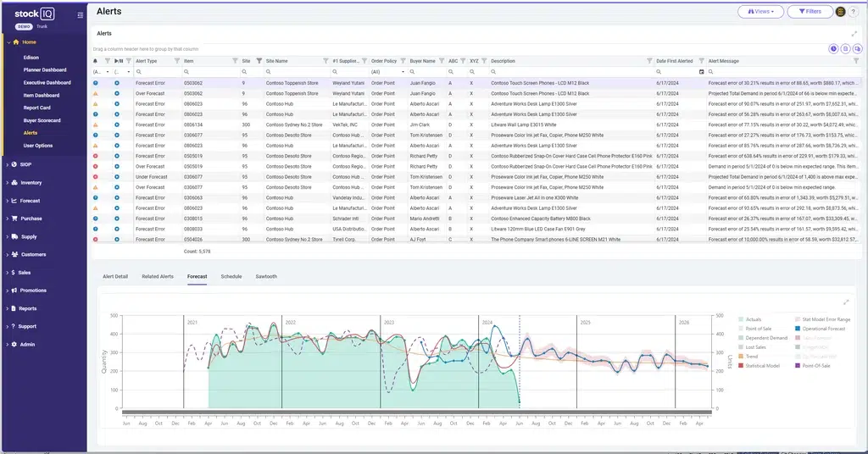Open the ABC column filter icon
This screenshot has height=454, width=868.
463,61
